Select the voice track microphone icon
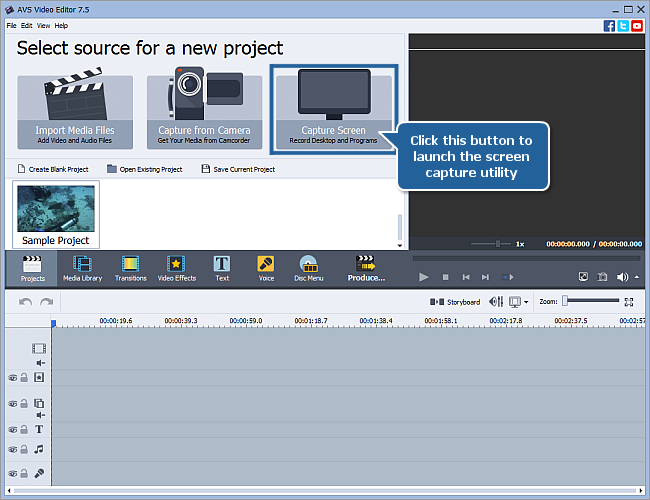650x500 pixels. 39,473
